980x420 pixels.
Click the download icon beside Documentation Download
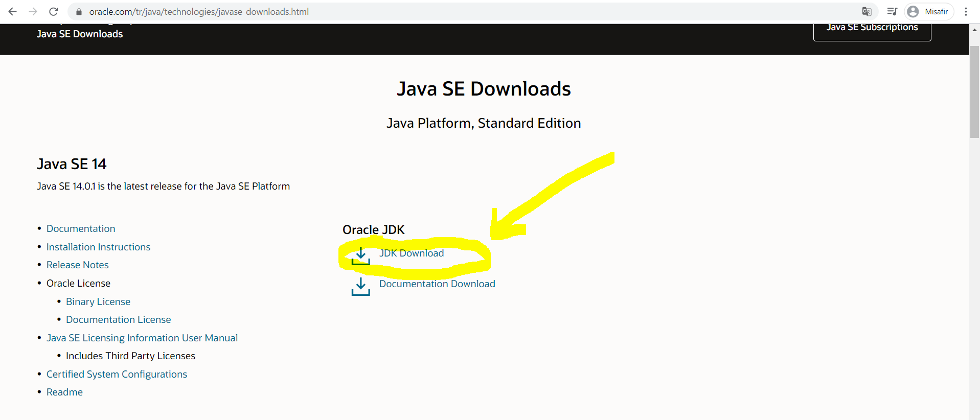(x=360, y=287)
